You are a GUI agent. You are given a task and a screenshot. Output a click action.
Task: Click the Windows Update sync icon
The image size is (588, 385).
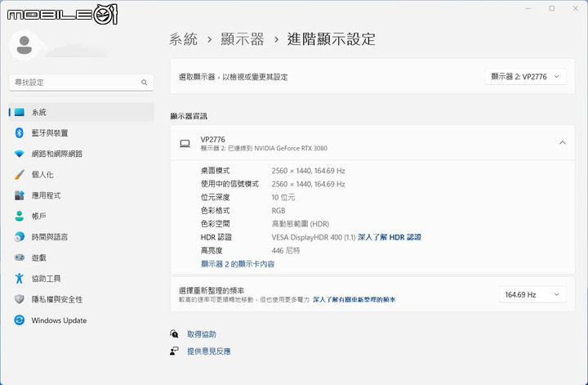tap(19, 320)
